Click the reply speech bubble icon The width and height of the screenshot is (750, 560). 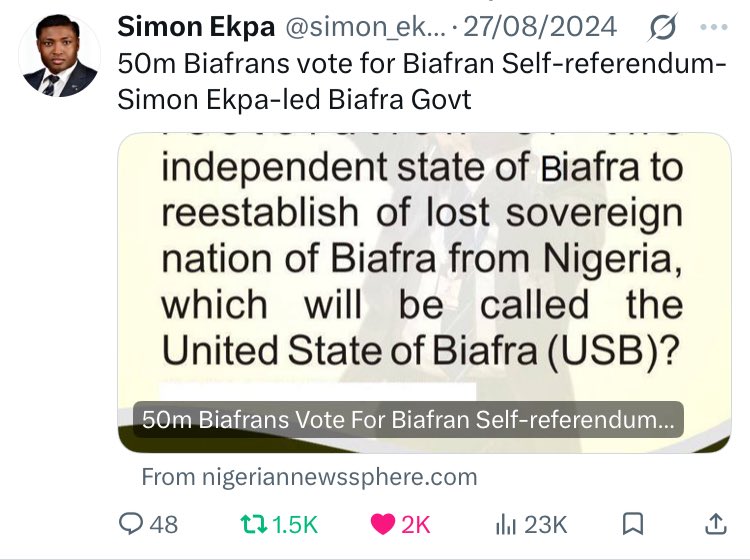tap(131, 524)
